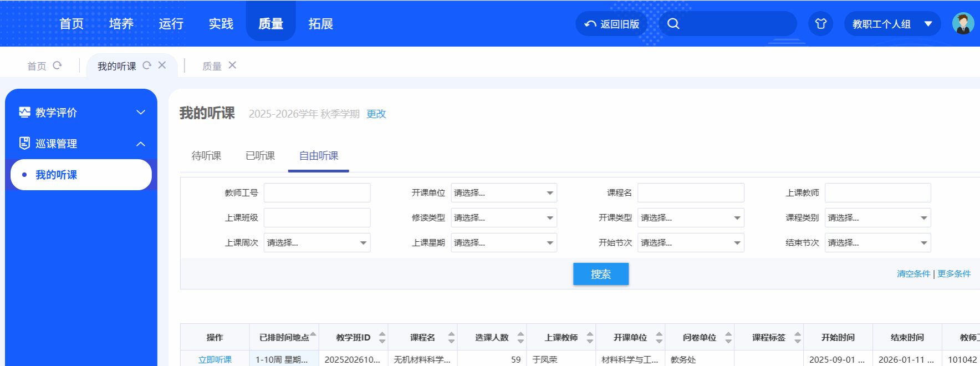The width and height of the screenshot is (980, 366).
Task: Click the 教师工号 input field
Action: point(317,193)
